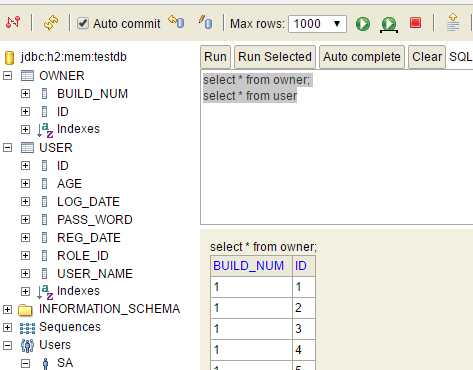This screenshot has height=370, width=473.
Task: Click the Users group icon
Action: pyautogui.click(x=27, y=346)
